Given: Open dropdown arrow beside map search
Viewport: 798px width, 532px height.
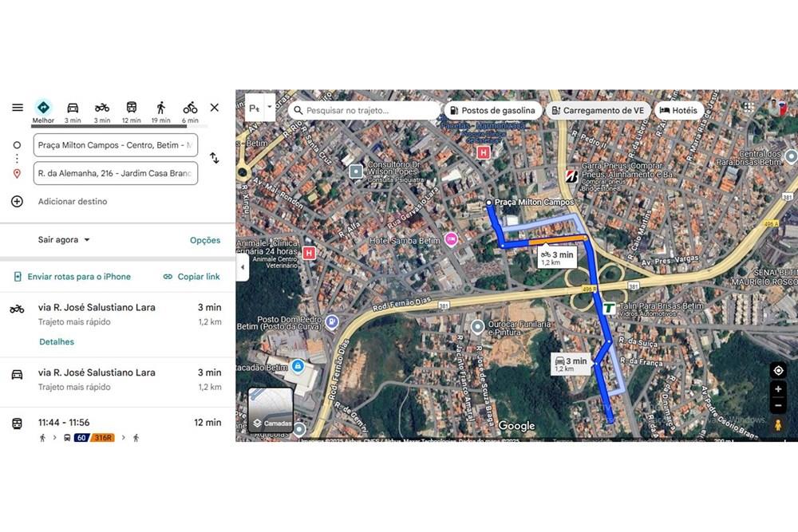Looking at the screenshot, I should coord(270,107).
